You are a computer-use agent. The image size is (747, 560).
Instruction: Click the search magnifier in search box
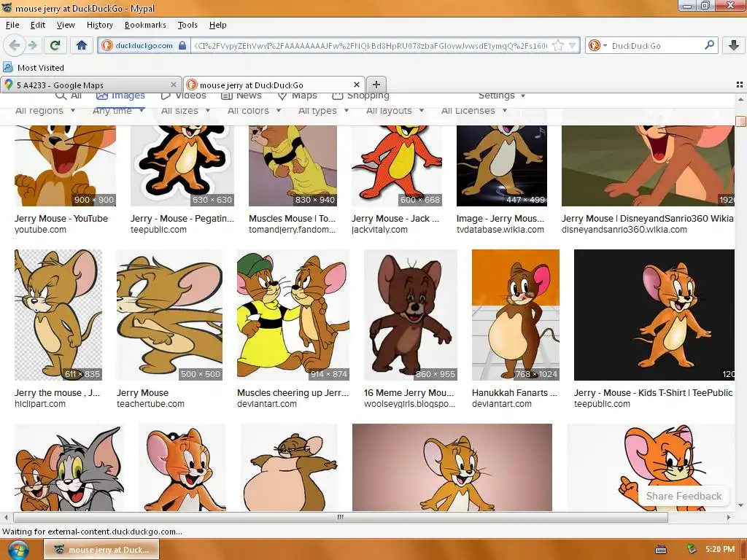pos(709,45)
